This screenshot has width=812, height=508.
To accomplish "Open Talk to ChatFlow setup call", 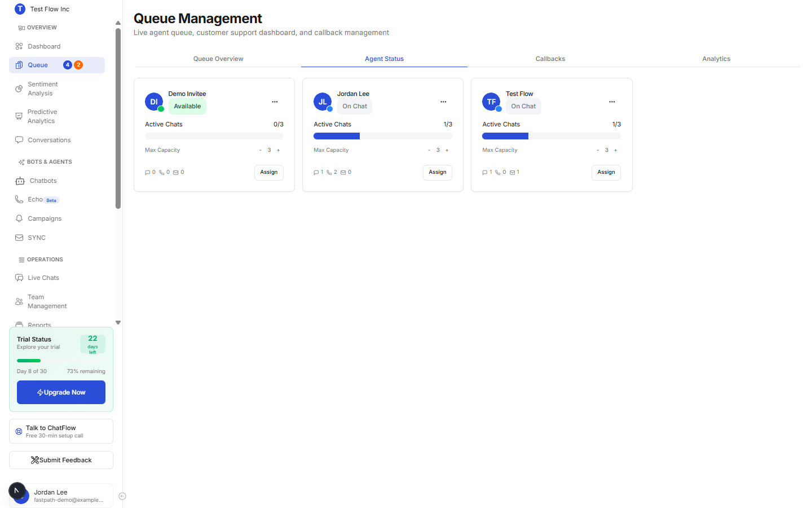I will click(x=61, y=431).
